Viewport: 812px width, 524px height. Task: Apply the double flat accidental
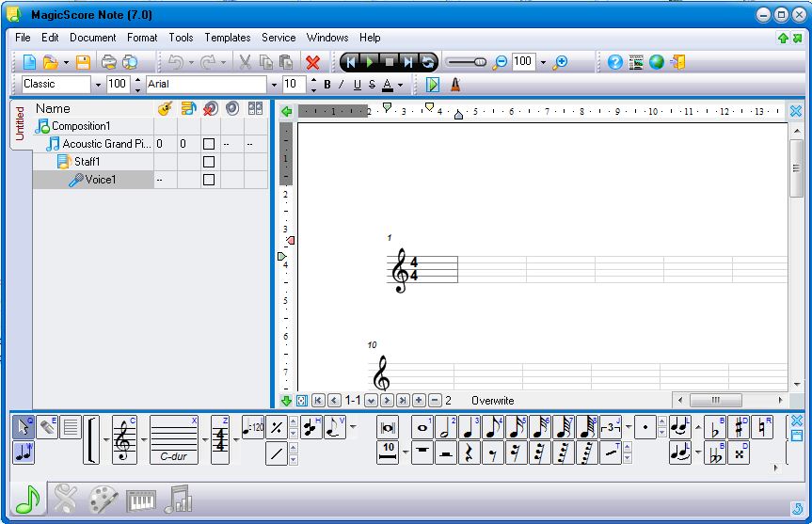[715, 453]
